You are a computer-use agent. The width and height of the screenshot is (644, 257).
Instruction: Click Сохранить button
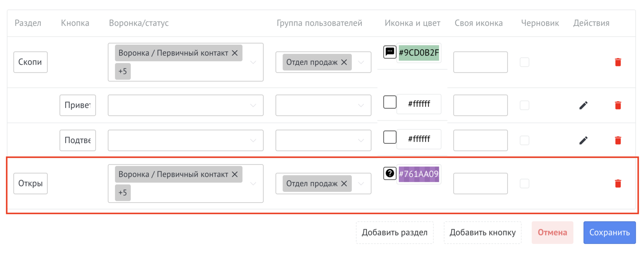(x=609, y=232)
